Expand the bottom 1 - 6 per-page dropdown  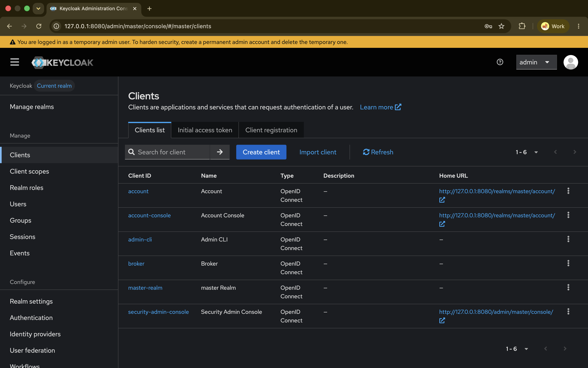(x=517, y=349)
